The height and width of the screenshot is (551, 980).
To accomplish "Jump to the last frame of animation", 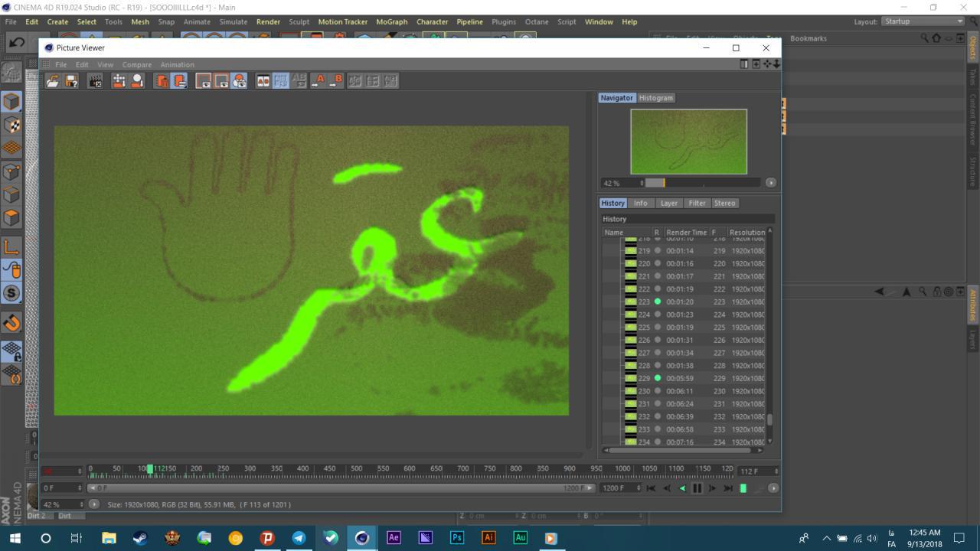I will pos(728,488).
